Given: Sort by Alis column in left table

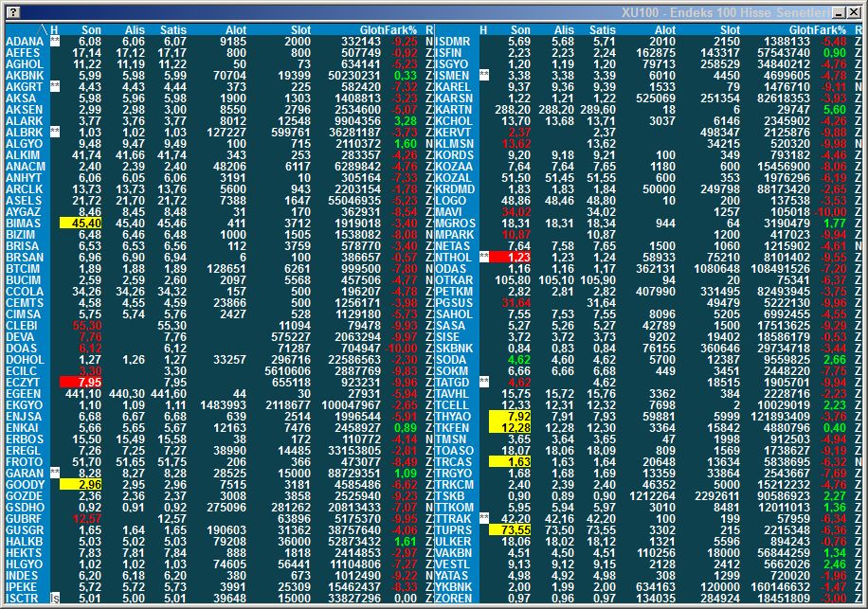Looking at the screenshot, I should (135, 30).
